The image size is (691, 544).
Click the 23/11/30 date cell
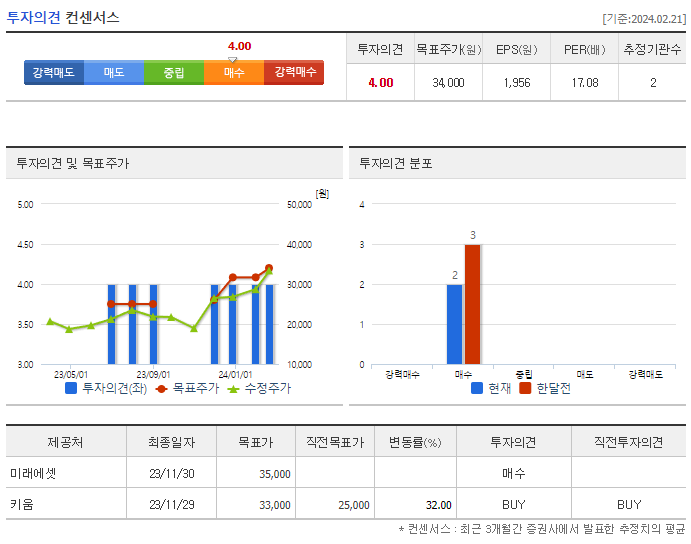pyautogui.click(x=171, y=473)
